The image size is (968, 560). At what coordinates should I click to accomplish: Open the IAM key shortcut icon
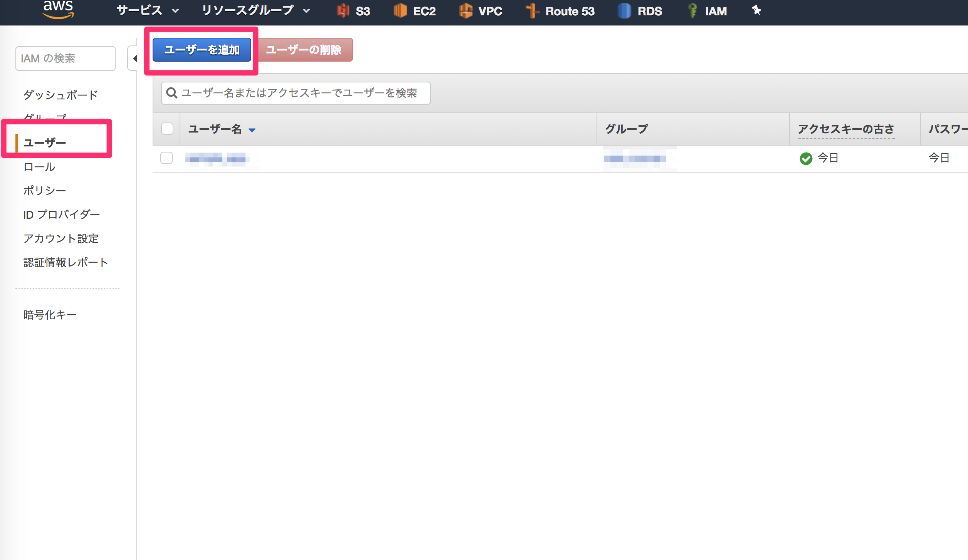click(x=692, y=11)
